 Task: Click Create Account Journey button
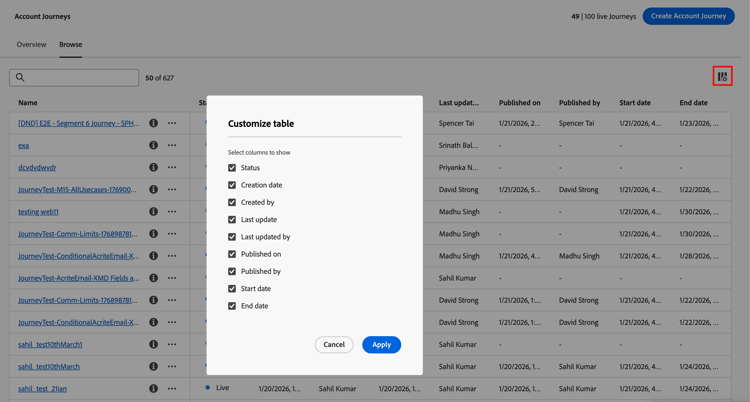tap(688, 16)
